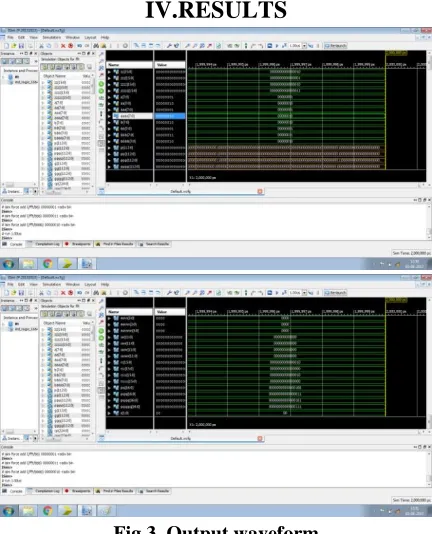Toggle fourth object filter button in upper Objects panel

(66, 67)
